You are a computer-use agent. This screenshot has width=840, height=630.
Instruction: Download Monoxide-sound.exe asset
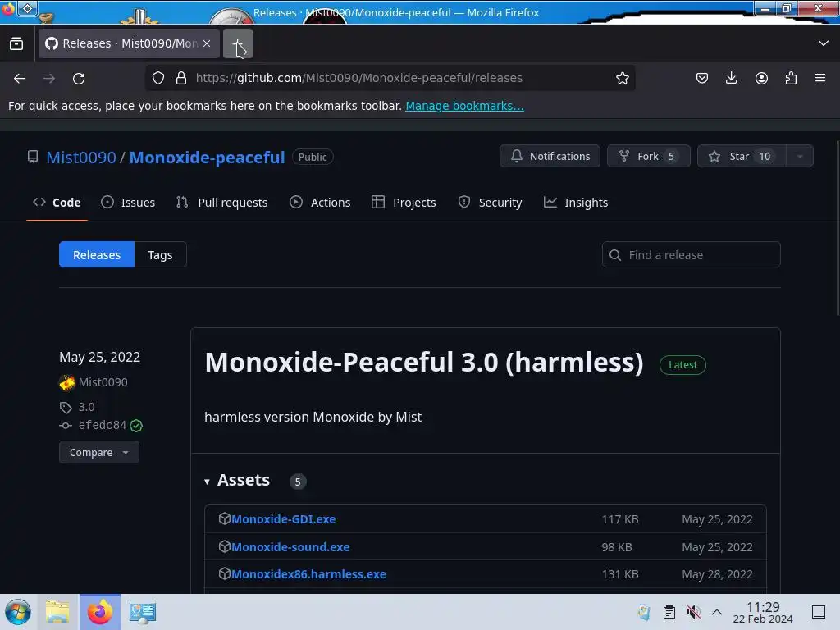pos(290,547)
